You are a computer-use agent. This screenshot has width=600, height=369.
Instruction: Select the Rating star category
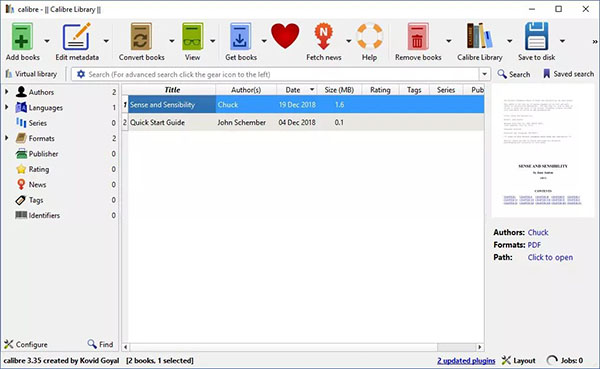point(39,169)
